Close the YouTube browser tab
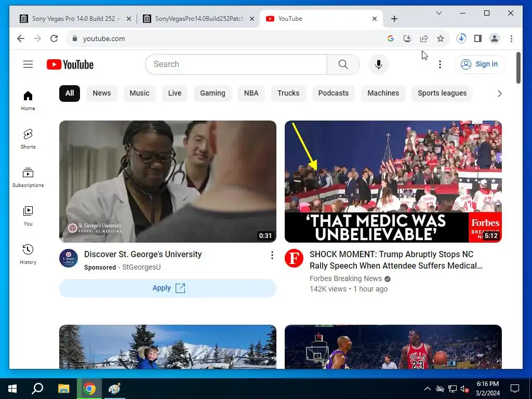This screenshot has height=399, width=532. pos(374,19)
